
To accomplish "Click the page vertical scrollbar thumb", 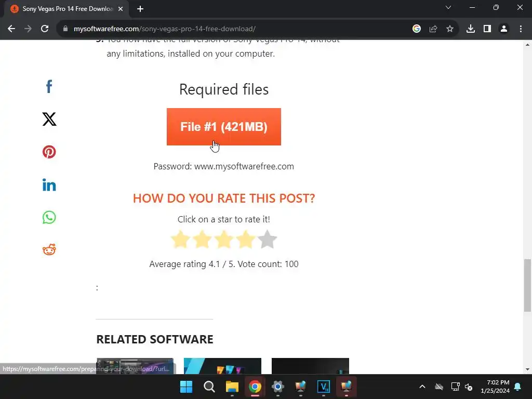I will point(528,285).
